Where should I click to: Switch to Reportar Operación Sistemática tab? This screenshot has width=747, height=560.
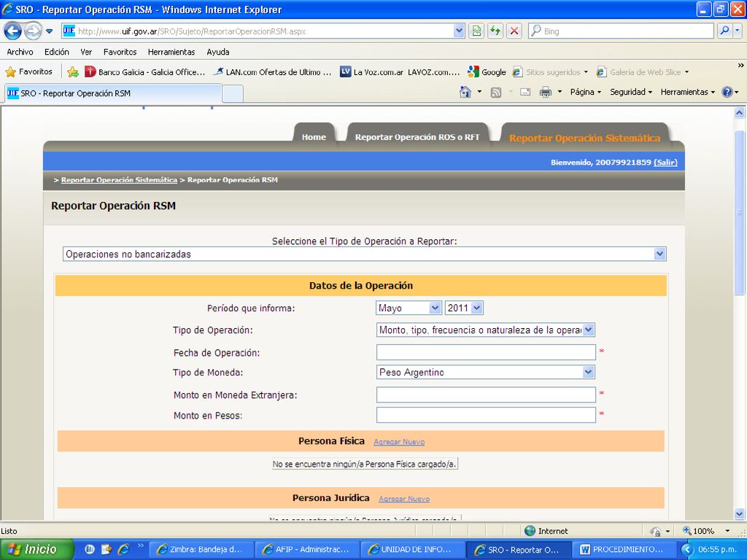click(x=584, y=138)
